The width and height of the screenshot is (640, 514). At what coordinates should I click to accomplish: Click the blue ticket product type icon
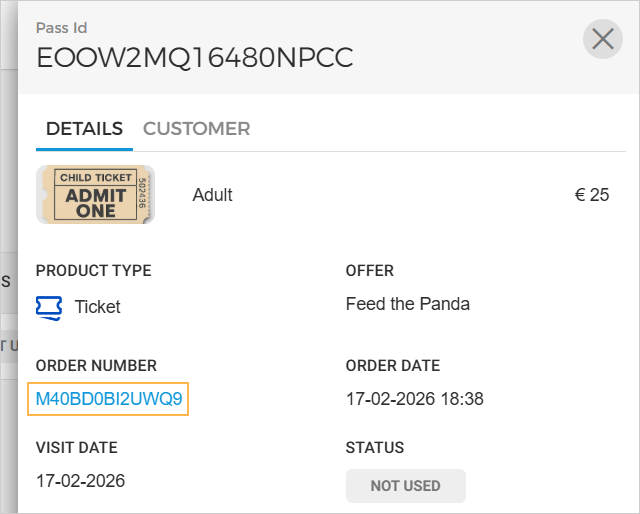tap(48, 306)
